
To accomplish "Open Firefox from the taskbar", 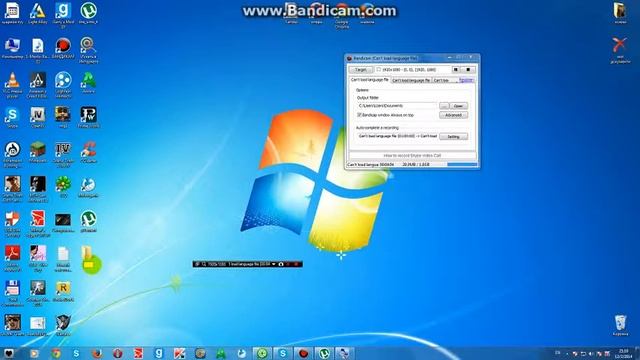I will point(97,353).
